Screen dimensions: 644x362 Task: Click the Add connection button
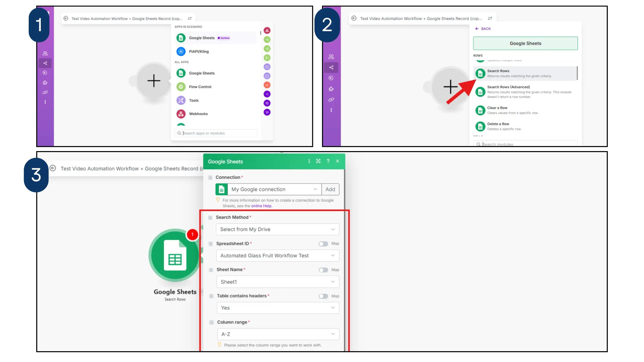330,189
